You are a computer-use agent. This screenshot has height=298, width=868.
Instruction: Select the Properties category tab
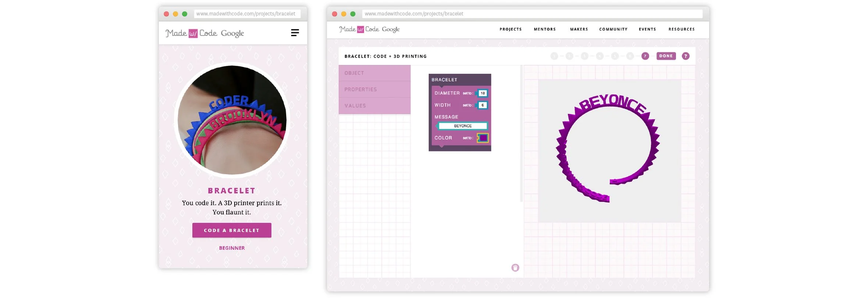pos(374,89)
